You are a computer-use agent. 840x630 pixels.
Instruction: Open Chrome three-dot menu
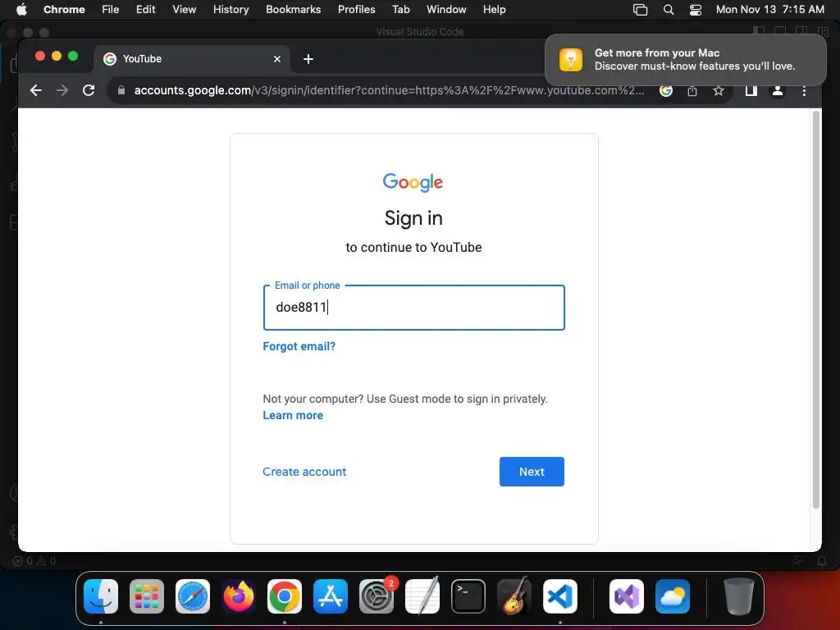point(804,90)
